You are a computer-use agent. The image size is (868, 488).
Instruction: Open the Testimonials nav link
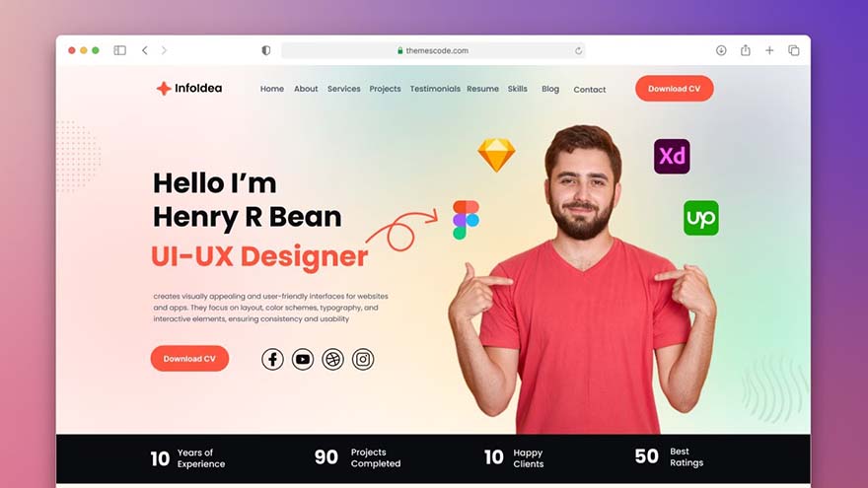click(x=435, y=89)
